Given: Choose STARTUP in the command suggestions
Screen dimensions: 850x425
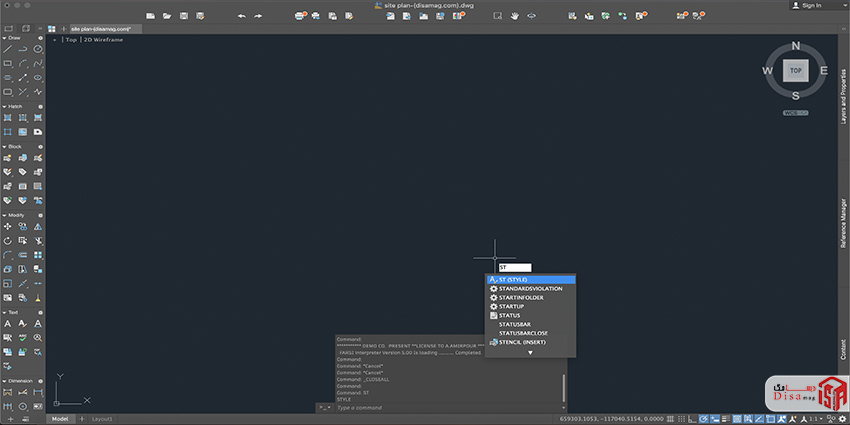Looking at the screenshot, I should 511,306.
